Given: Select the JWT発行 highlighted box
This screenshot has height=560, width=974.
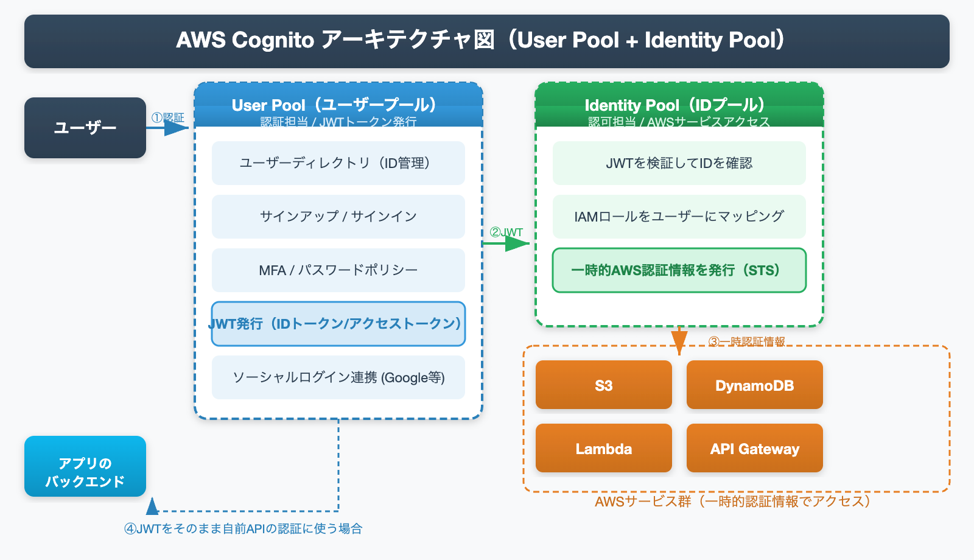Looking at the screenshot, I should tap(337, 324).
